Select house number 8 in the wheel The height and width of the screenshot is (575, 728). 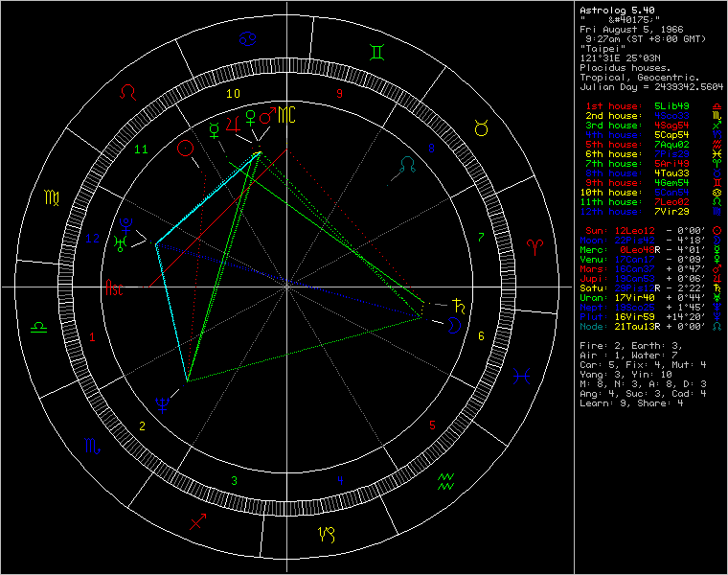coord(431,149)
